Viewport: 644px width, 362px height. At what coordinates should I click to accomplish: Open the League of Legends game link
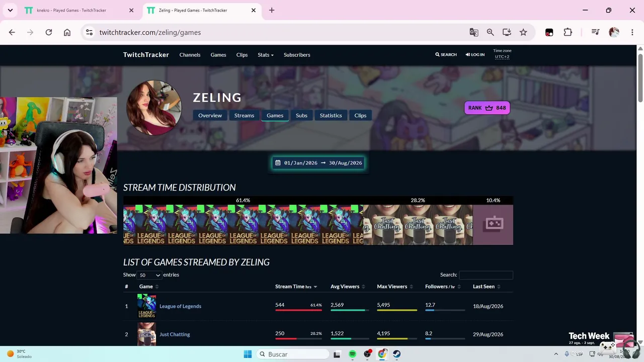(180, 306)
